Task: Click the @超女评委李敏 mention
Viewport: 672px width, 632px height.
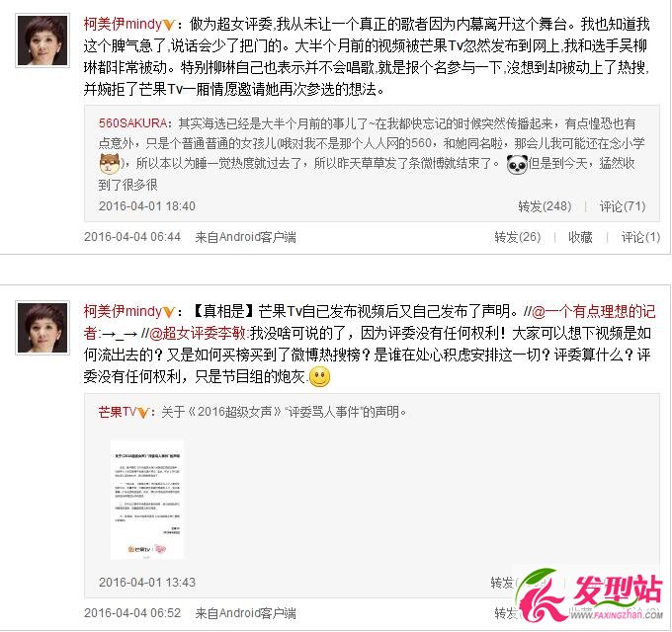Action: [199, 333]
